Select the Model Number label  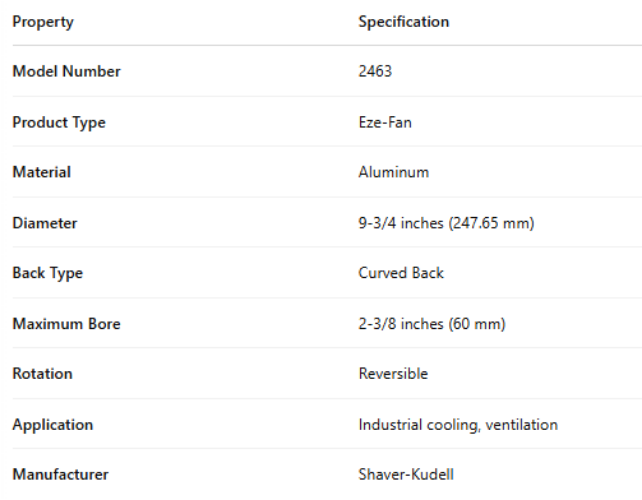click(66, 72)
